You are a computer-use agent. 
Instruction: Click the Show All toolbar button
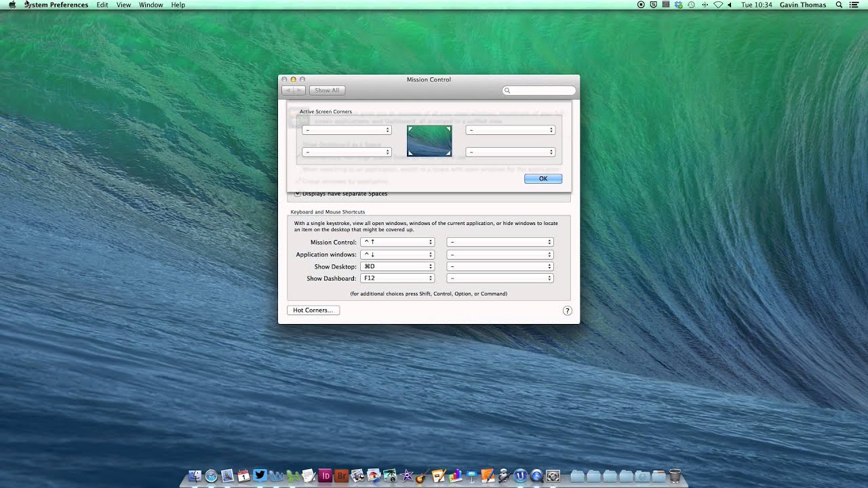pyautogui.click(x=327, y=90)
